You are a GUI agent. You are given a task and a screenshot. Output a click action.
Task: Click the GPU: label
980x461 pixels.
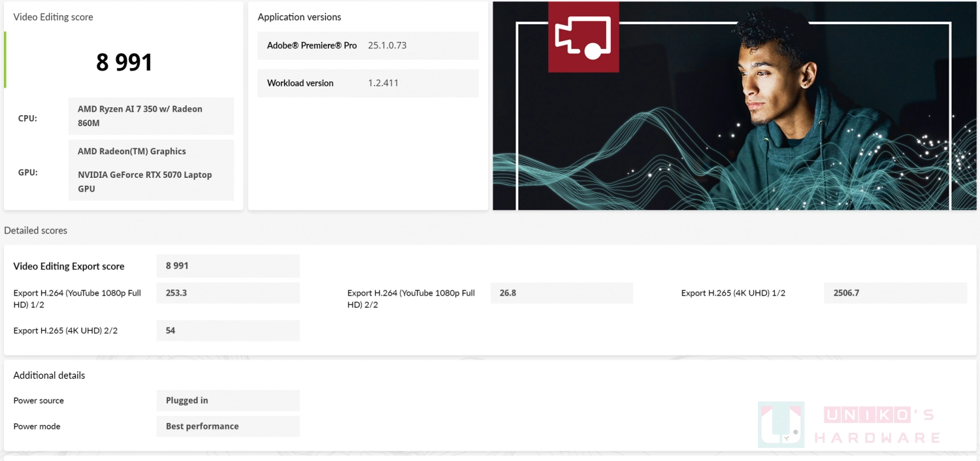(x=28, y=173)
